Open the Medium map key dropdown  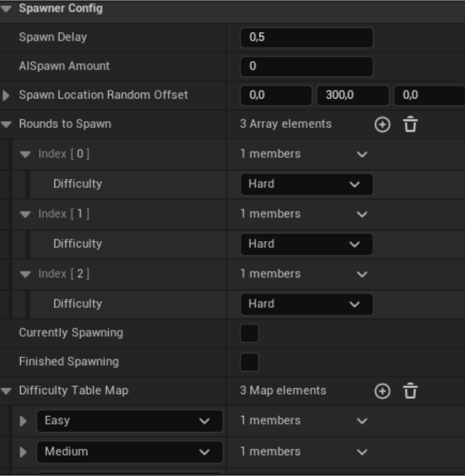click(129, 452)
